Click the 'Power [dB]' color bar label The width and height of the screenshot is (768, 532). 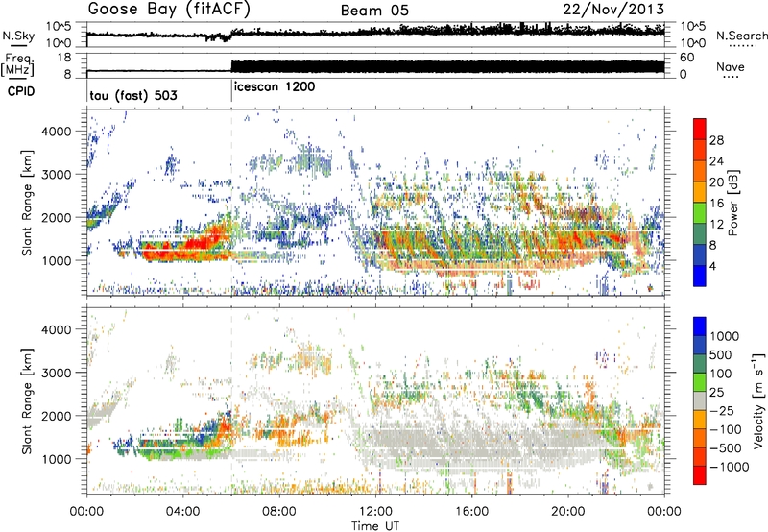pyautogui.click(x=732, y=203)
